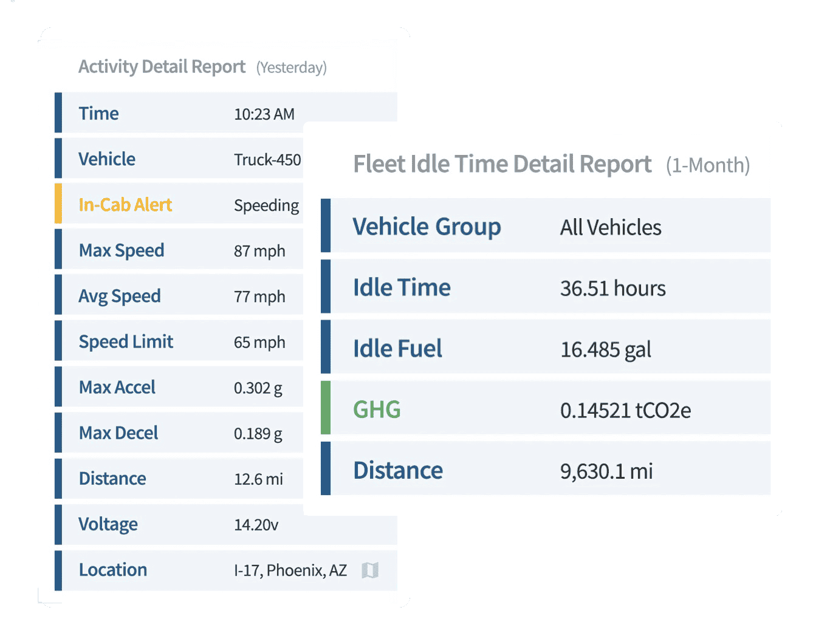Viewport: 813px width, 644px height.
Task: Select the 9,630.1 mi Distance value
Action: (606, 470)
